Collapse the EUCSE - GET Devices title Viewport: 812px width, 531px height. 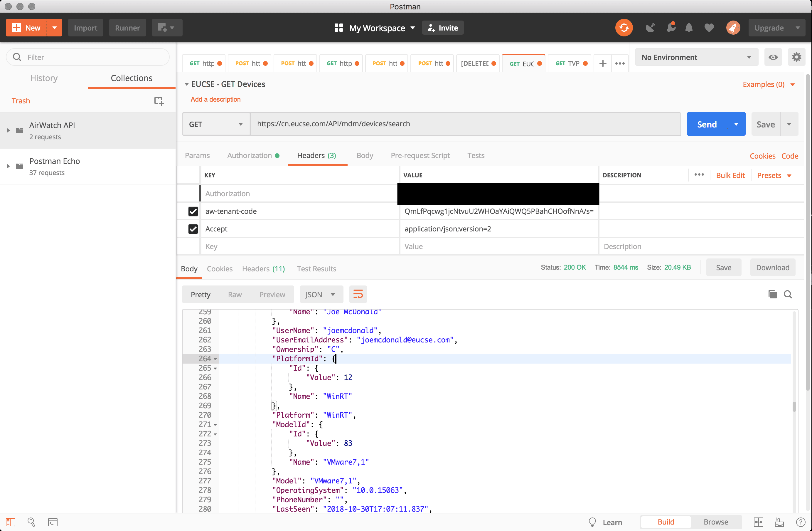tap(187, 84)
